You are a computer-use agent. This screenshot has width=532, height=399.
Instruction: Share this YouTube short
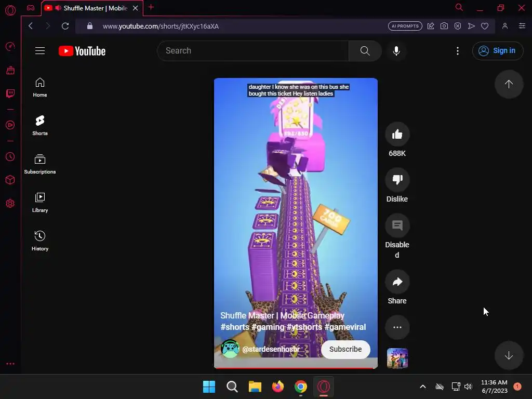pos(397,282)
